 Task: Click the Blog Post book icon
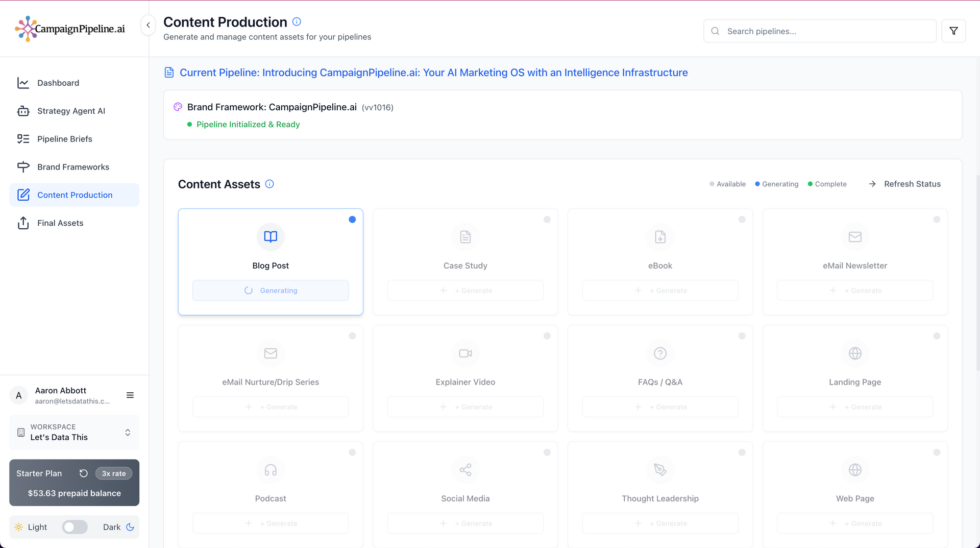271,237
